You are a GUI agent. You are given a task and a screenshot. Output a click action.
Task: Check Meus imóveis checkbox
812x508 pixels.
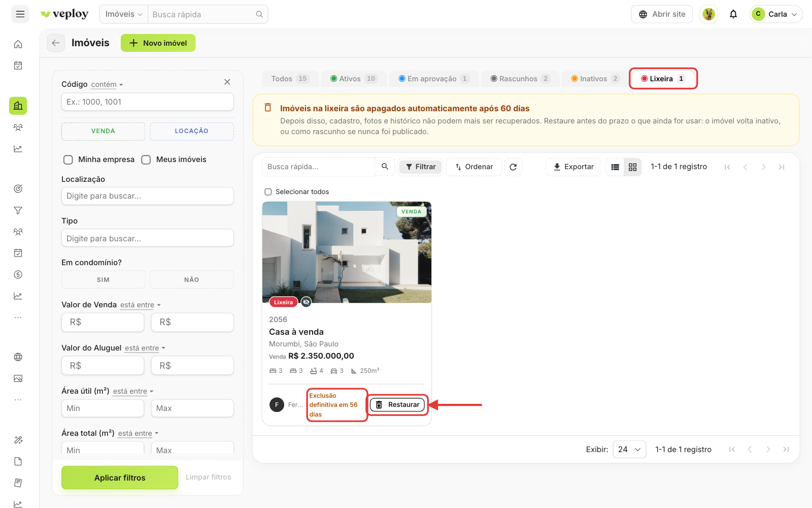pos(146,160)
